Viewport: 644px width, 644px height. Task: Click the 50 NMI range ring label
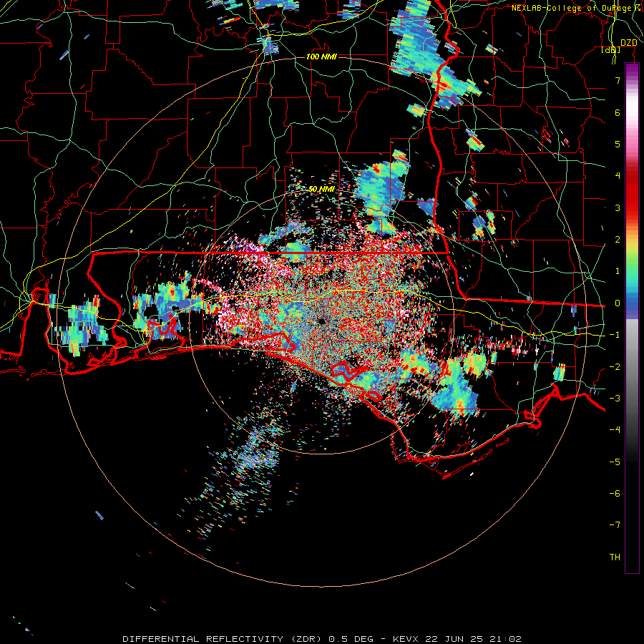tap(321, 189)
